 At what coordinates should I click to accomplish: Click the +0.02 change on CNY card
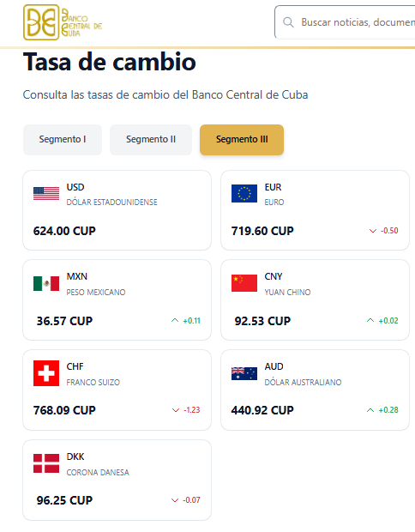[388, 321]
